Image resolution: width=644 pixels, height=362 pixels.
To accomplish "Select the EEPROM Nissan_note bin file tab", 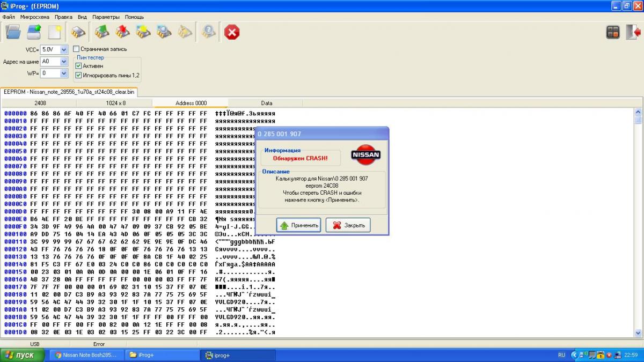I will pos(69,92).
